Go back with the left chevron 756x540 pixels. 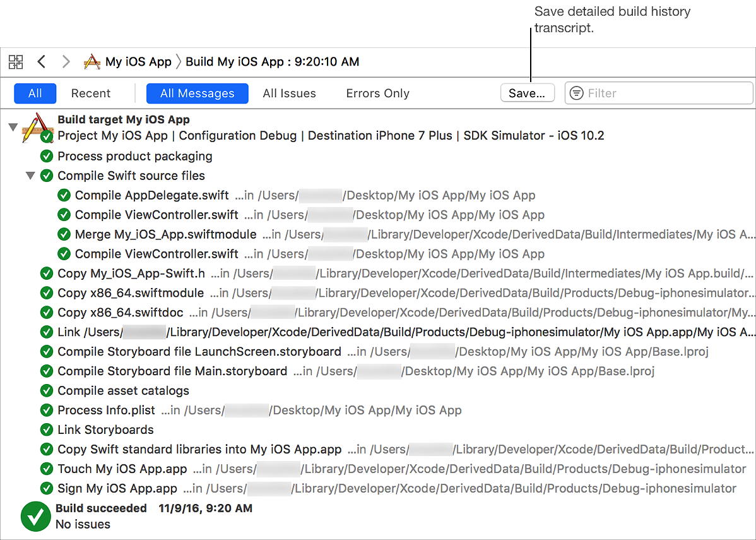click(x=42, y=62)
